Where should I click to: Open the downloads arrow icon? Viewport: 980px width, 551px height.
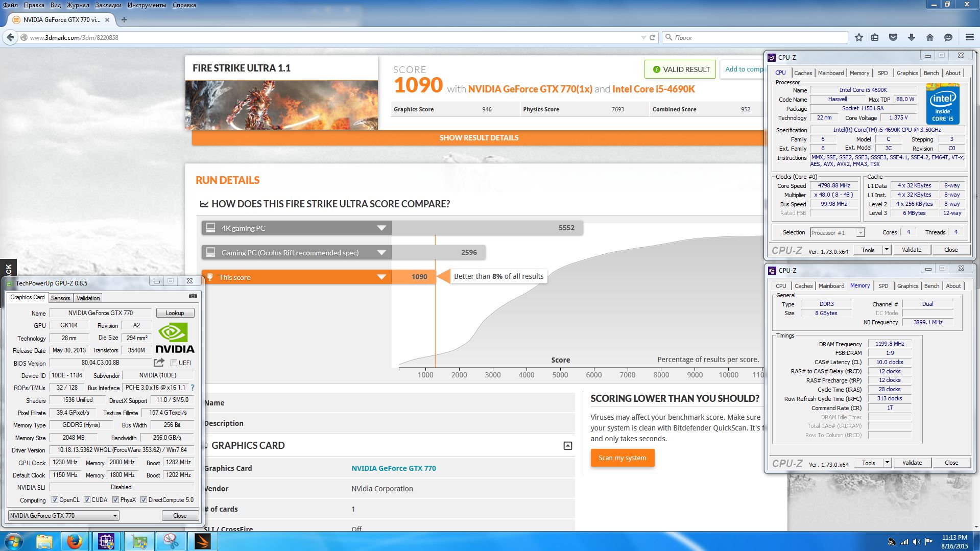click(912, 37)
